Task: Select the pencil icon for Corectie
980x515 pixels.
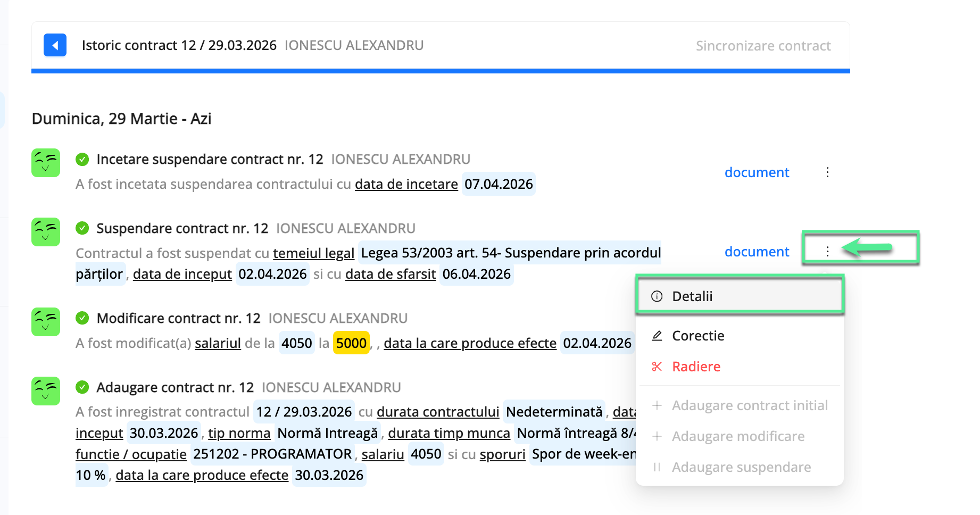Action: click(658, 336)
